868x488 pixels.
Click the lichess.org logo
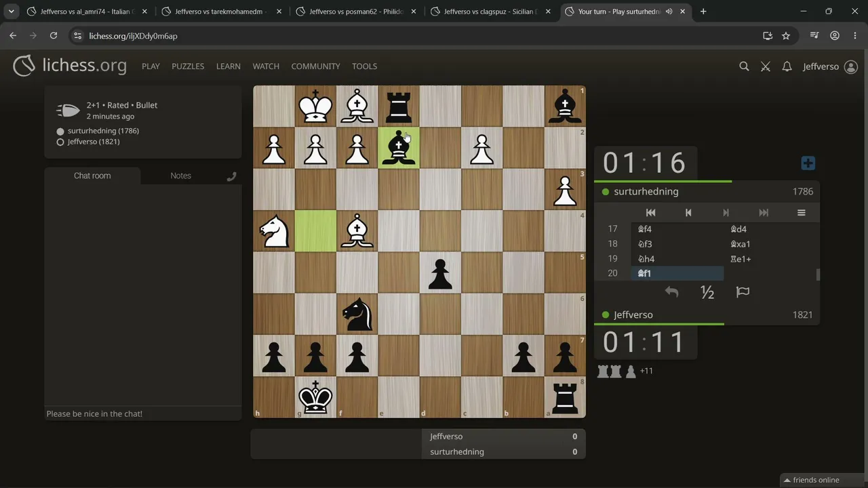[70, 66]
